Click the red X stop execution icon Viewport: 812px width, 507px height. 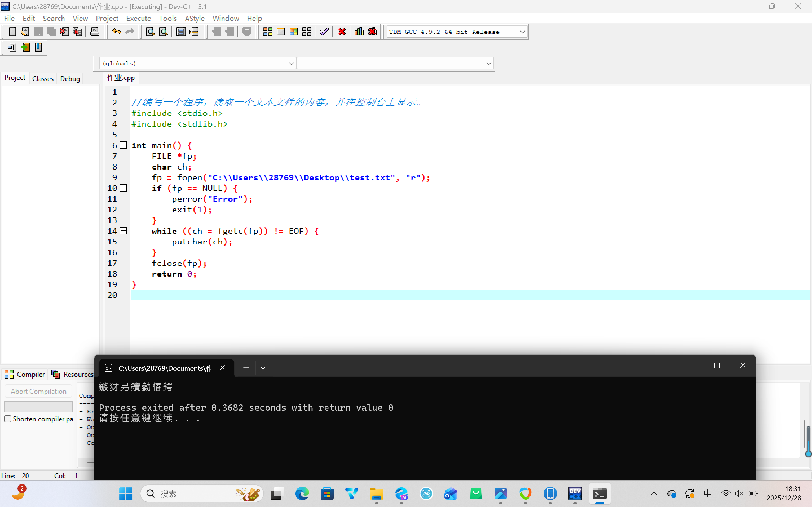pyautogui.click(x=342, y=32)
